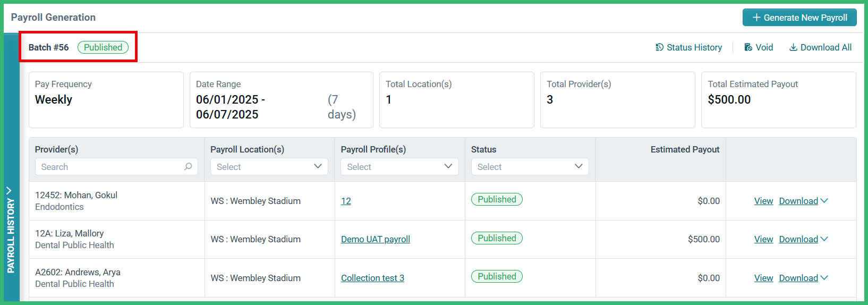Open the Payroll Profile(s) Select dropdown
The width and height of the screenshot is (868, 305).
[399, 167]
